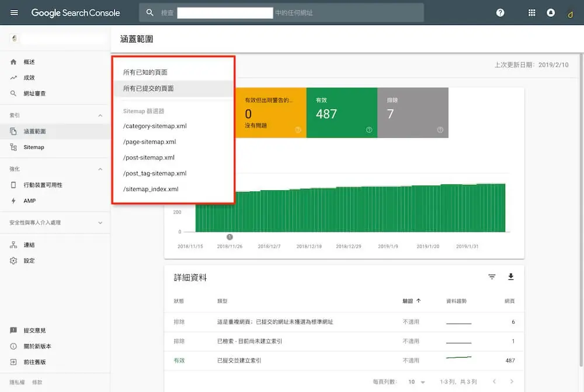
Task: Expand 安全性與專人介入處理 section
Action: pos(100,223)
